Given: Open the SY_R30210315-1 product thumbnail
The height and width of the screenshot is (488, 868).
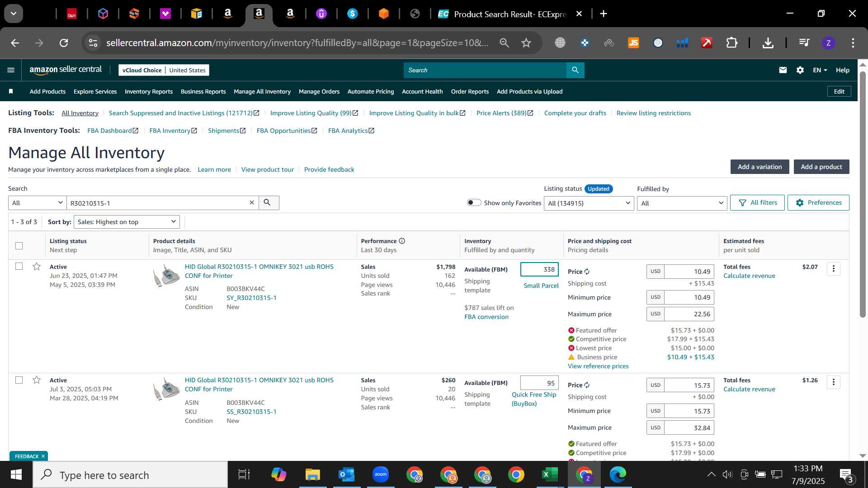Looking at the screenshot, I should (x=166, y=276).
